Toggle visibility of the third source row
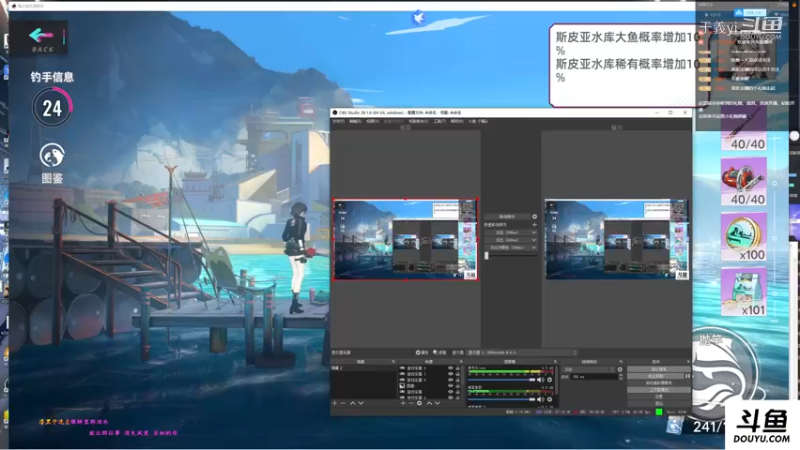The image size is (800, 450). pos(451,380)
